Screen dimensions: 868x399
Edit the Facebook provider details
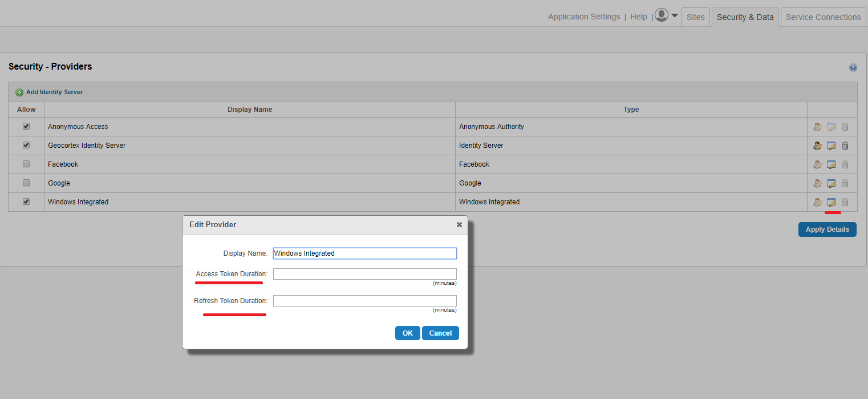point(832,164)
